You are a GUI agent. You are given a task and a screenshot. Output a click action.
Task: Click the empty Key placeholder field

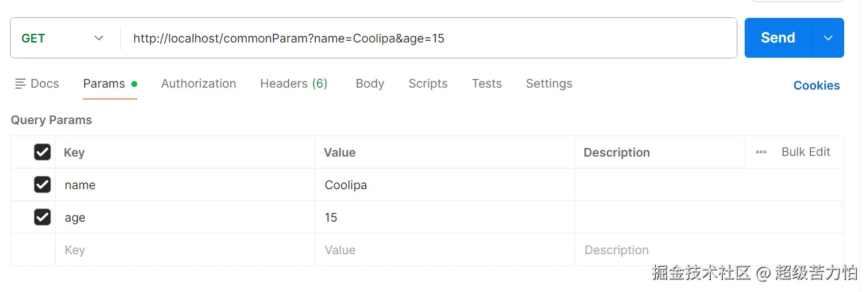coord(184,250)
